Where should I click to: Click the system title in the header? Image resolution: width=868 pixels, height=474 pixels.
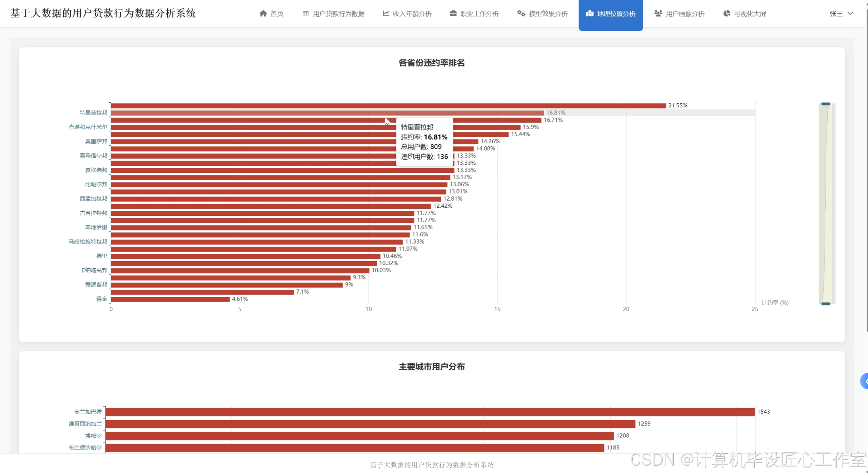coord(103,13)
